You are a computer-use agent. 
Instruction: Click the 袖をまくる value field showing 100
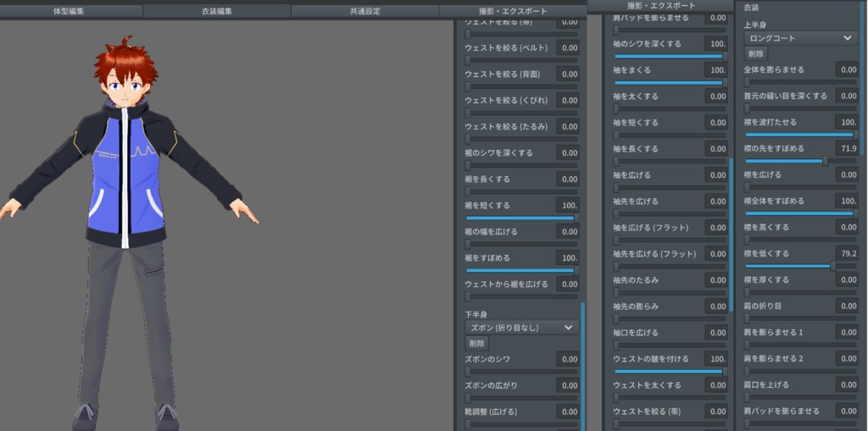(x=716, y=69)
